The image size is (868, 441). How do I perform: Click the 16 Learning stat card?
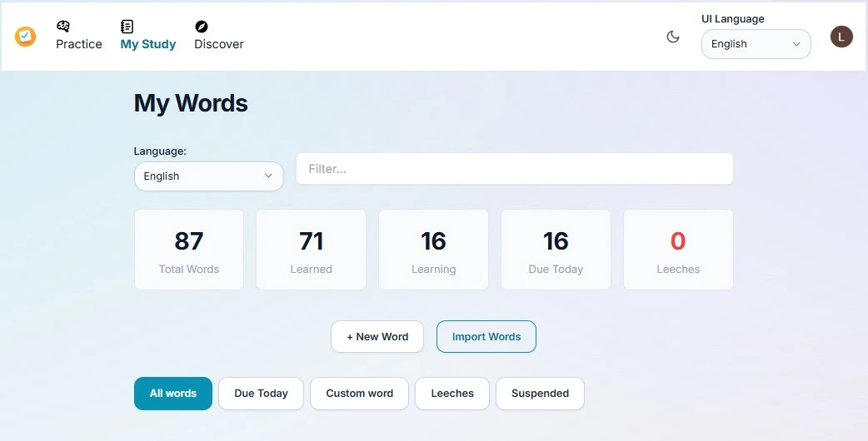(x=433, y=250)
